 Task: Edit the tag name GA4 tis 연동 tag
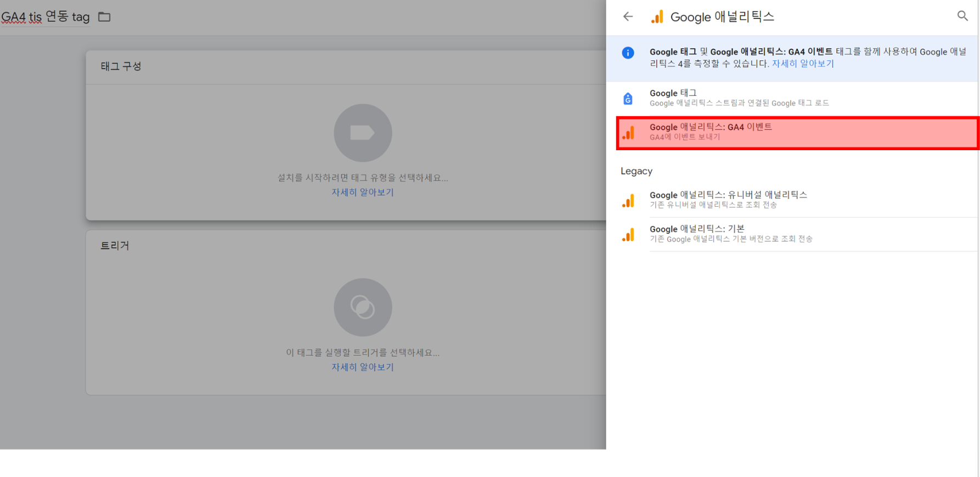[45, 17]
